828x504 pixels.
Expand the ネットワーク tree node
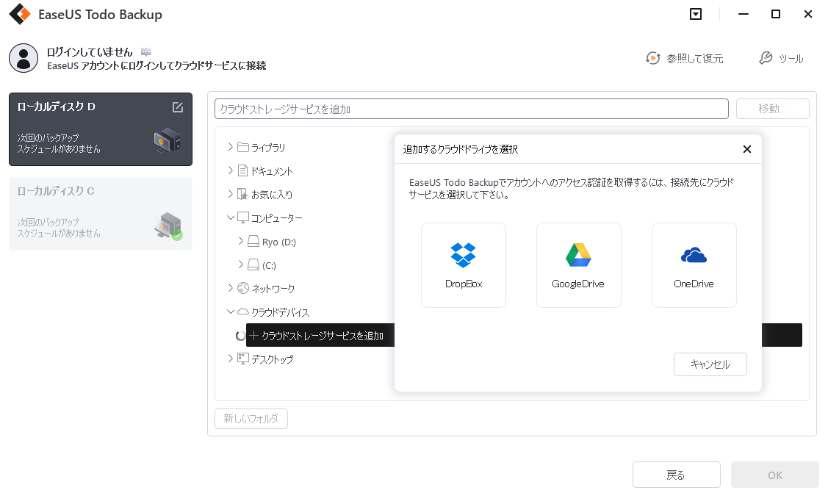[x=230, y=288]
